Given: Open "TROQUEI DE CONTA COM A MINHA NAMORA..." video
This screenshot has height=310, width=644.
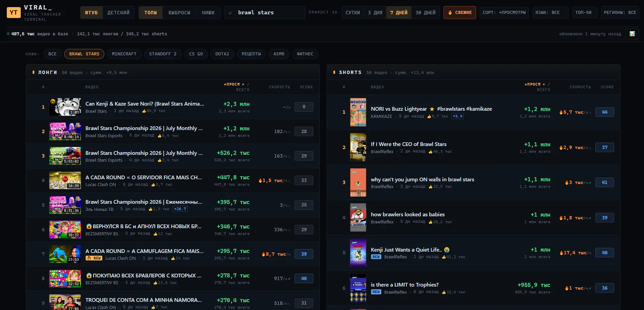Looking at the screenshot, I should [144, 300].
